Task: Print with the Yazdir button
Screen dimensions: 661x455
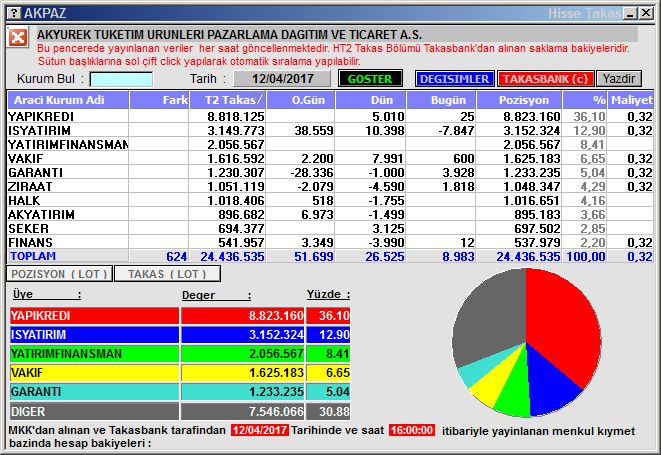Action: 618,79
